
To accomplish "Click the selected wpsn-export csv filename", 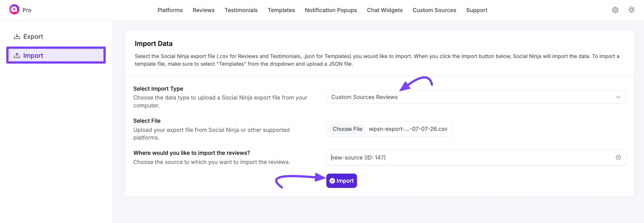I will coord(408,129).
